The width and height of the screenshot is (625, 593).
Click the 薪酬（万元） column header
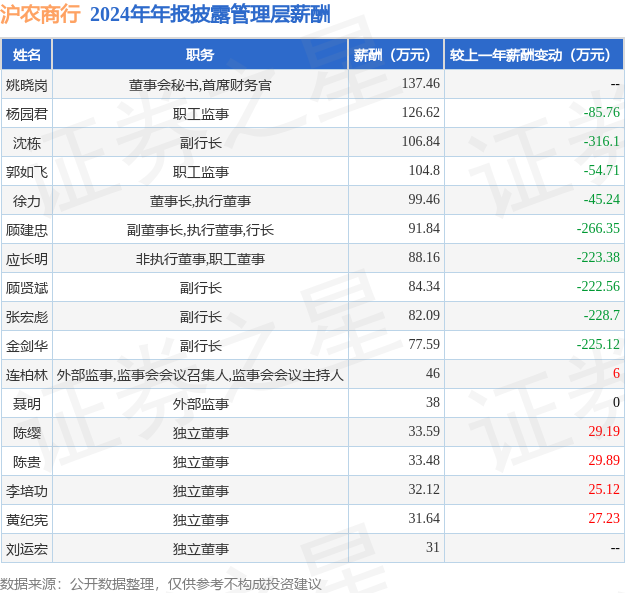396,55
